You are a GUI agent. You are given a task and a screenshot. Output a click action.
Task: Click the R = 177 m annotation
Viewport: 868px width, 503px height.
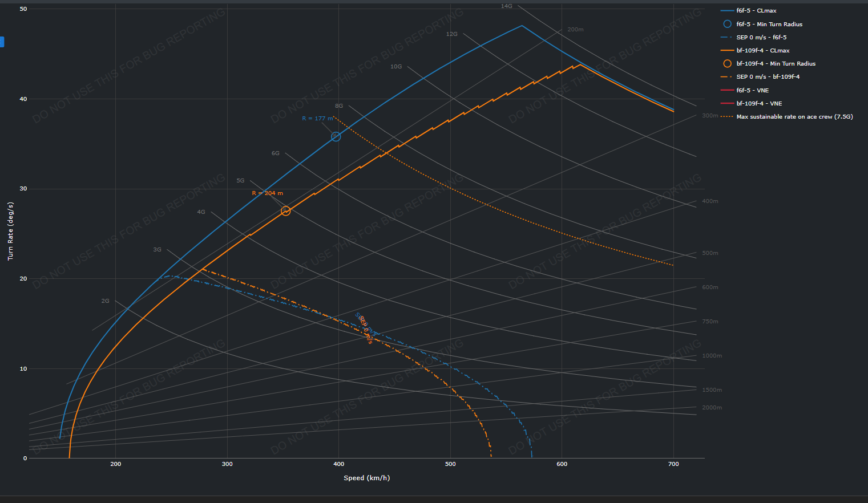pyautogui.click(x=317, y=119)
